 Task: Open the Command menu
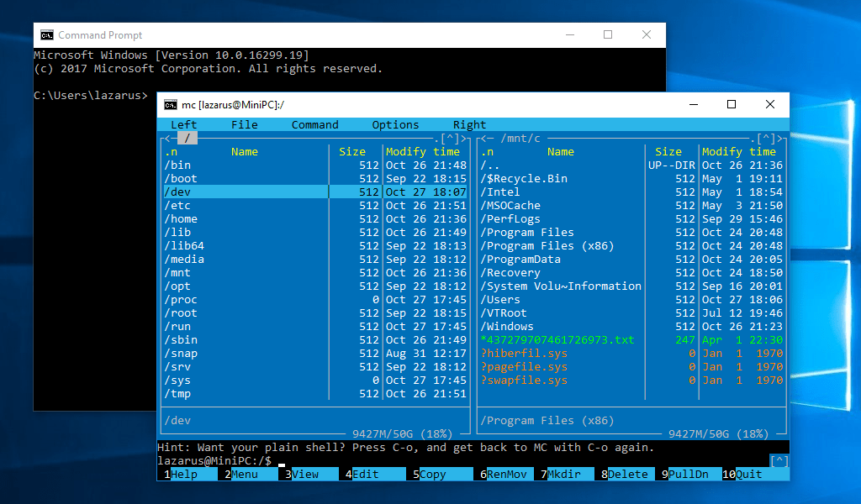314,124
